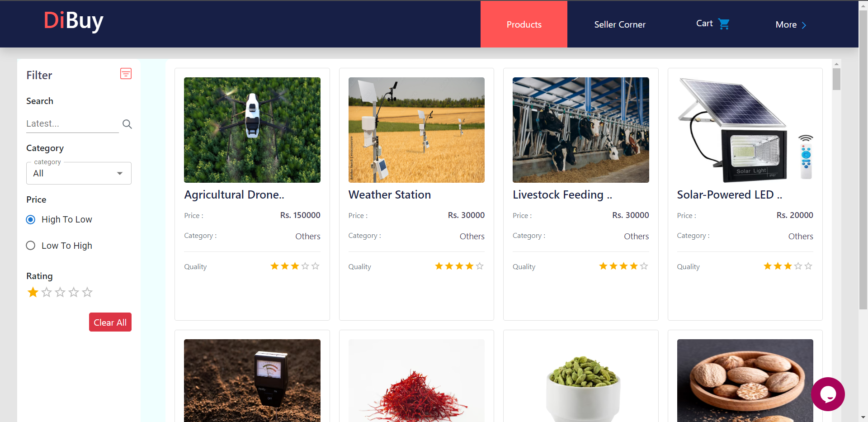Click the Cart icon
The image size is (868, 422).
tap(724, 23)
